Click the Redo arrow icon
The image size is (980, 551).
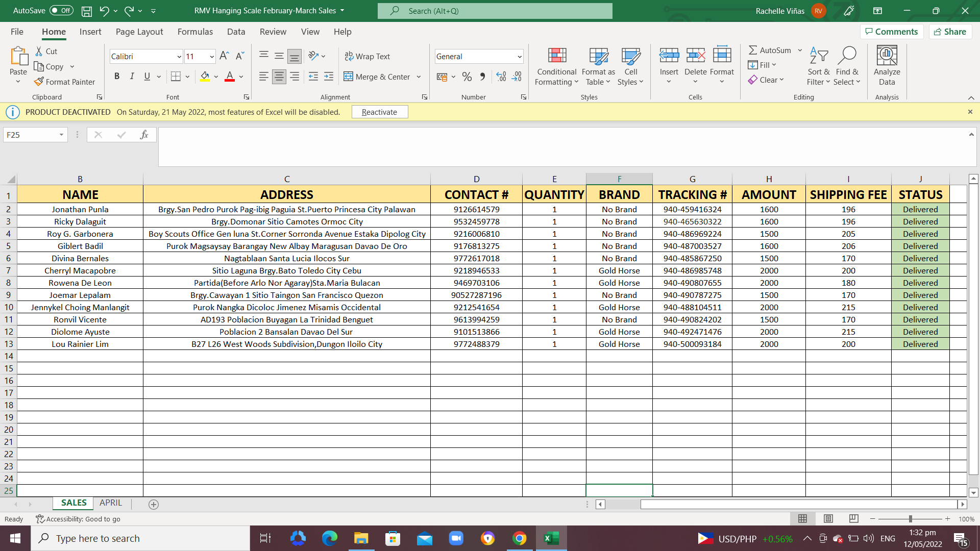[x=129, y=11]
